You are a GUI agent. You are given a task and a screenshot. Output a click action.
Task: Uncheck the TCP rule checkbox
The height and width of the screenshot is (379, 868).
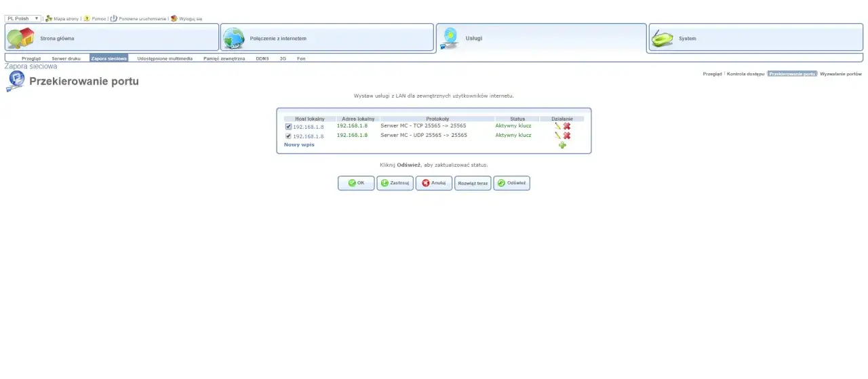[x=288, y=127]
